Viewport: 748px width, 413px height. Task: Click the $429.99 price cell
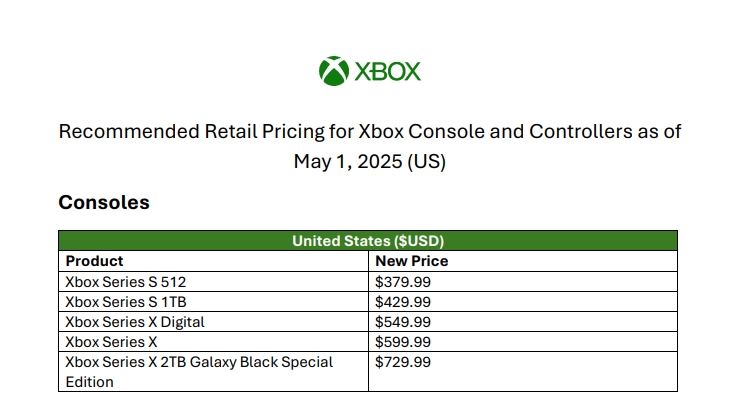tap(403, 302)
